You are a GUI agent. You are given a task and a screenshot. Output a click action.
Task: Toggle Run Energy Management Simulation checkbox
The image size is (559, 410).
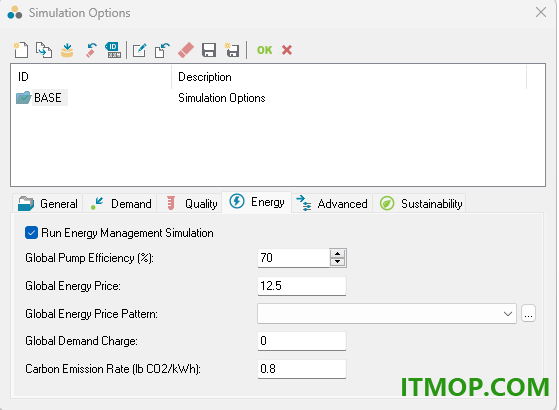pyautogui.click(x=31, y=233)
